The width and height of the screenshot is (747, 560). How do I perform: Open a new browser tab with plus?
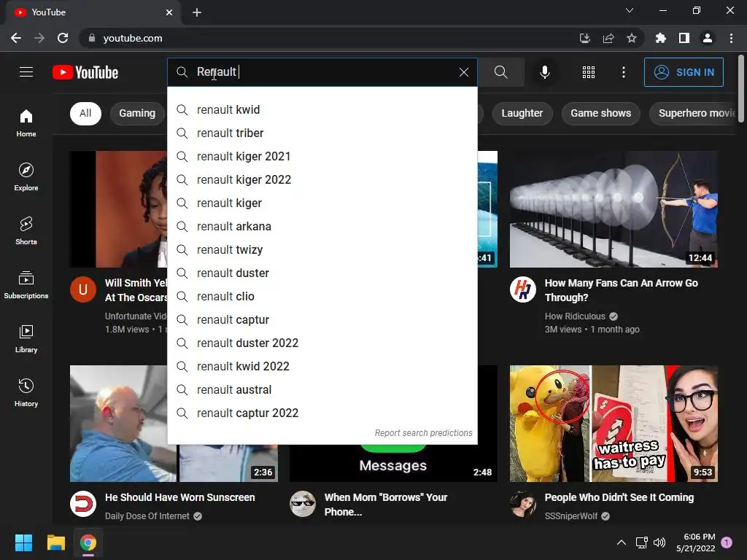(197, 12)
